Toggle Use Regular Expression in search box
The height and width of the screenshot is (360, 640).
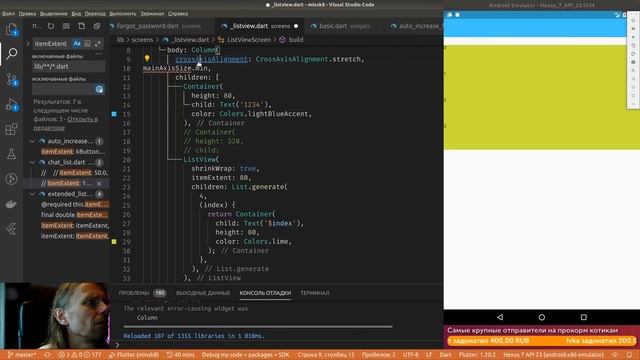(98, 43)
